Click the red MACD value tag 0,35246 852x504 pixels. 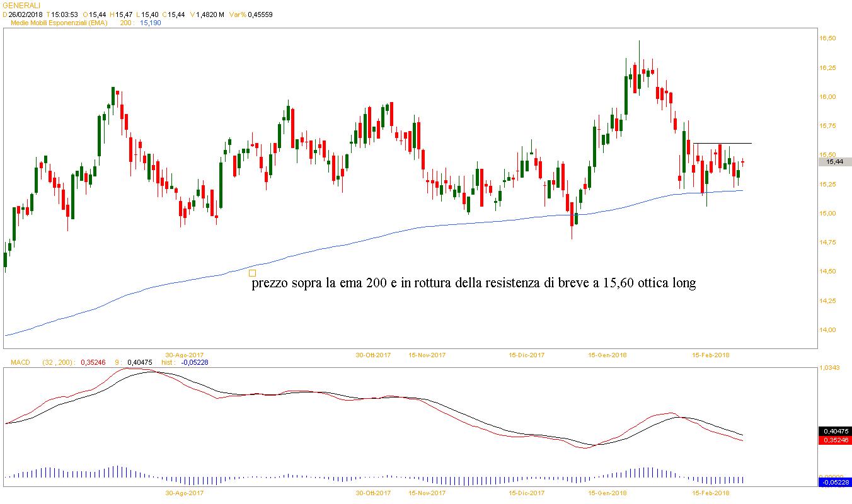834,440
